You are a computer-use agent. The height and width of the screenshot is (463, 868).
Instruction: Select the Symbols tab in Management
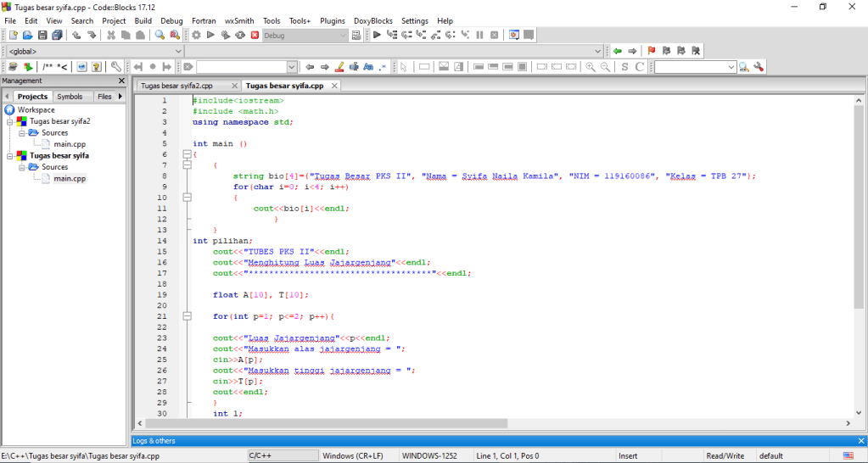(x=70, y=97)
